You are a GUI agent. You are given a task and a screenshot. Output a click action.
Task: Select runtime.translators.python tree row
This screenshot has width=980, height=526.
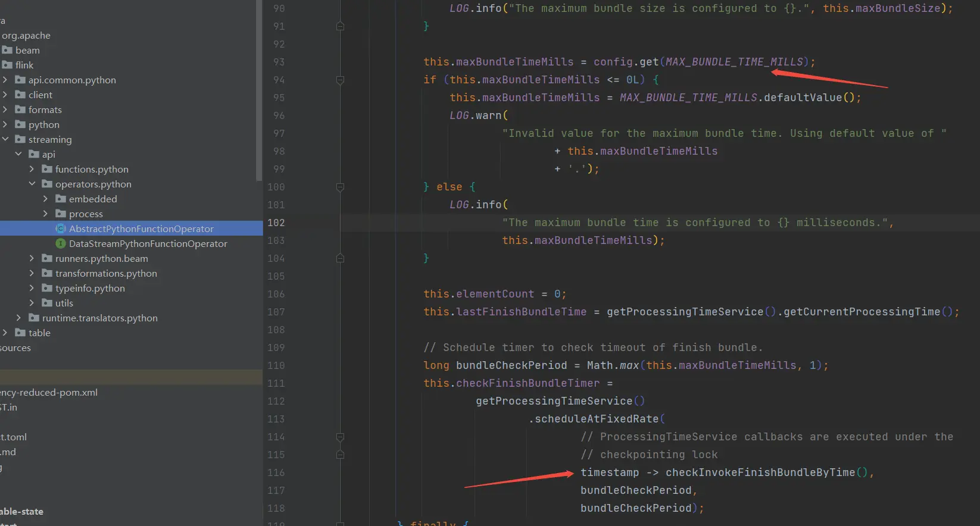131,318
